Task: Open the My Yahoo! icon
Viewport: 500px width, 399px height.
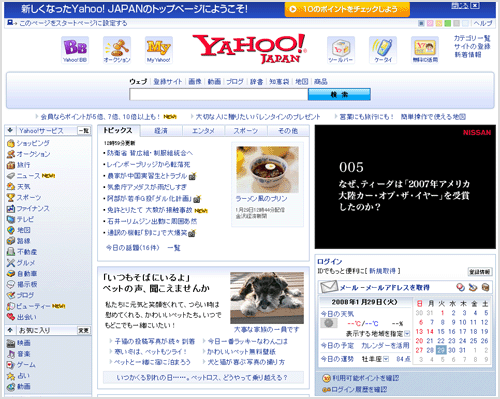Action: tap(159, 50)
